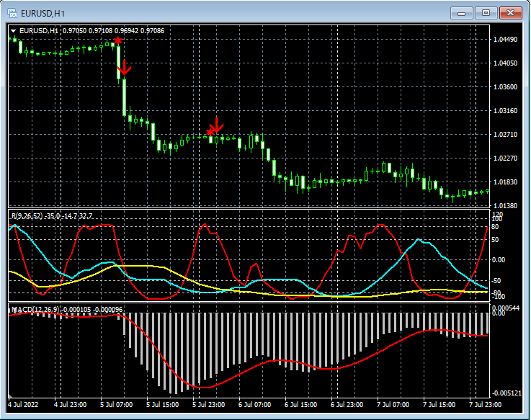The height and width of the screenshot is (420, 531).
Task: Click the 7 Jul 23:00 time label
Action: pos(485,404)
